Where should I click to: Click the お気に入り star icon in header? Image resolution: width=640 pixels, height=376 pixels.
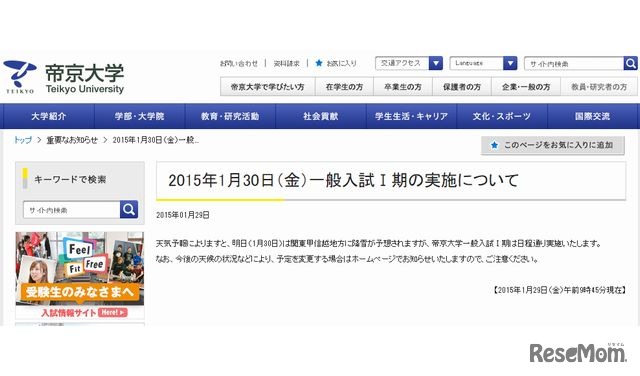tap(319, 63)
